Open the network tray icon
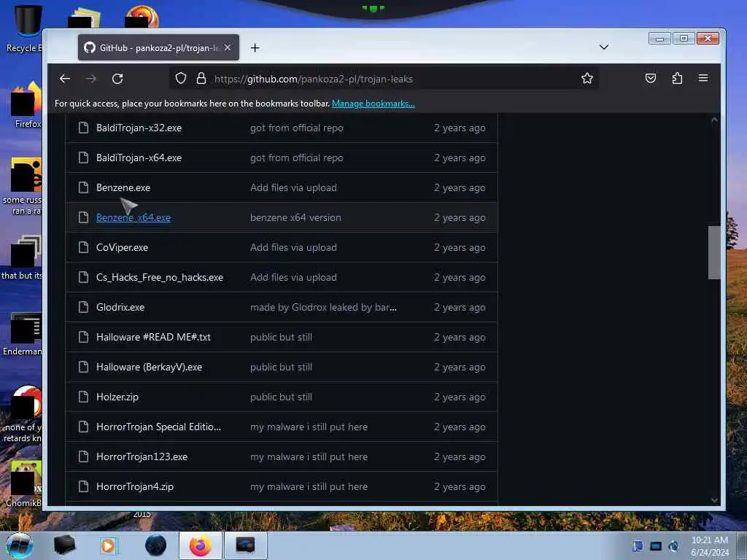747x560 pixels. [x=656, y=546]
